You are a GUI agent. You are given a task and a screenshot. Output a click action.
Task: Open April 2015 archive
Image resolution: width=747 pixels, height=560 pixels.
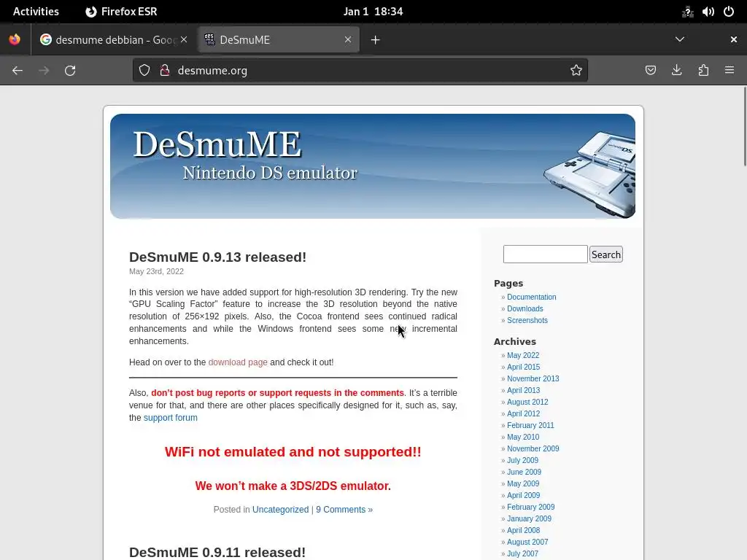(523, 367)
